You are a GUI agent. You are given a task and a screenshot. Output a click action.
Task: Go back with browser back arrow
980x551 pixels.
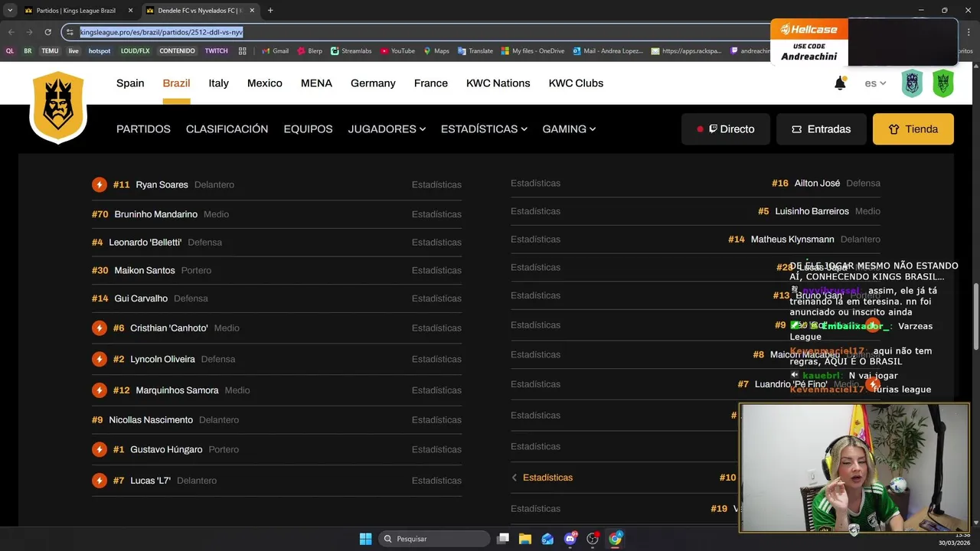click(x=11, y=32)
